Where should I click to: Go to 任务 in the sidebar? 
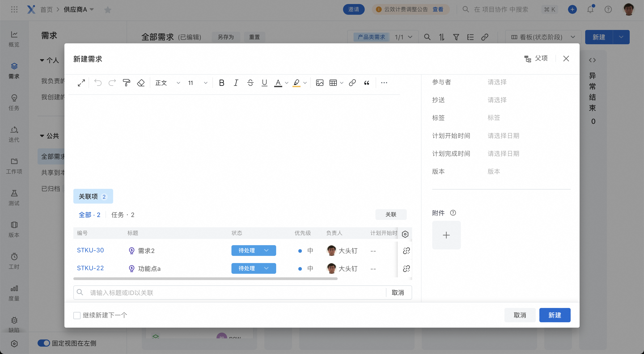(14, 102)
